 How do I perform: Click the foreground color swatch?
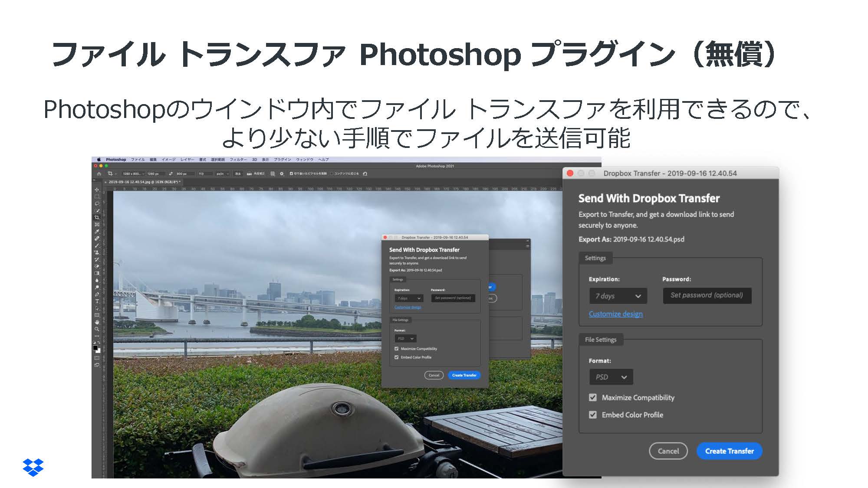coord(95,347)
